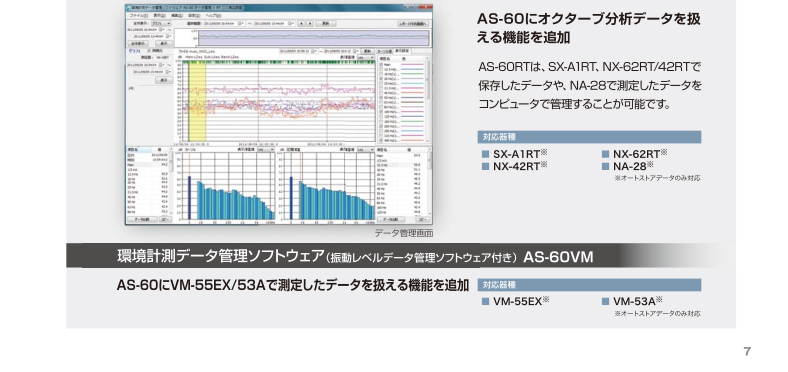
Task: Open the Leq dropdown of the カーソル bar chart
Action: tap(266, 149)
